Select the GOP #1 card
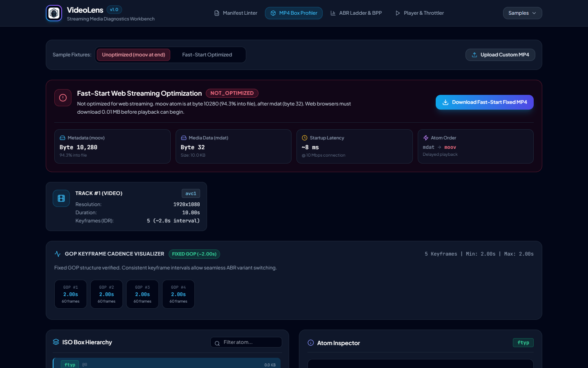588x368 pixels. click(x=71, y=294)
